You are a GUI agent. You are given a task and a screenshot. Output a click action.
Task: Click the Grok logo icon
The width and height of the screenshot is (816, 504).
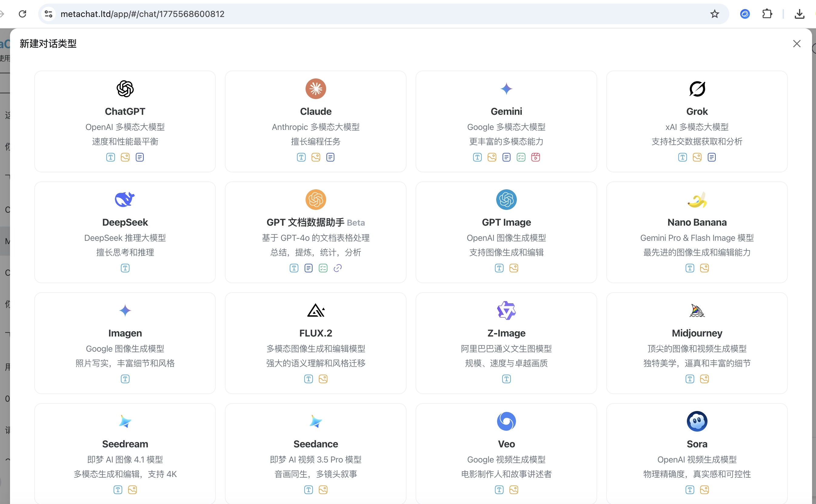(x=697, y=89)
